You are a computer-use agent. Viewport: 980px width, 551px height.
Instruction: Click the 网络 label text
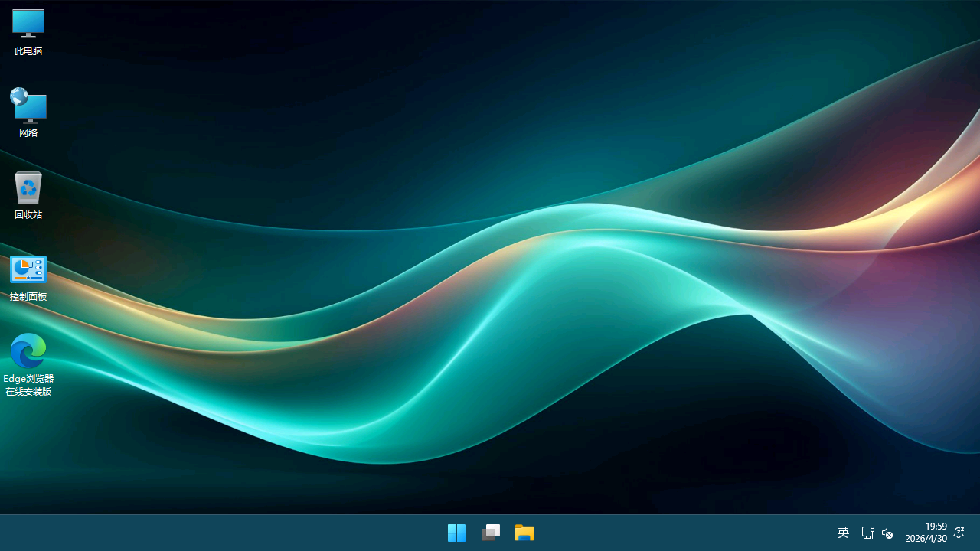pyautogui.click(x=28, y=133)
